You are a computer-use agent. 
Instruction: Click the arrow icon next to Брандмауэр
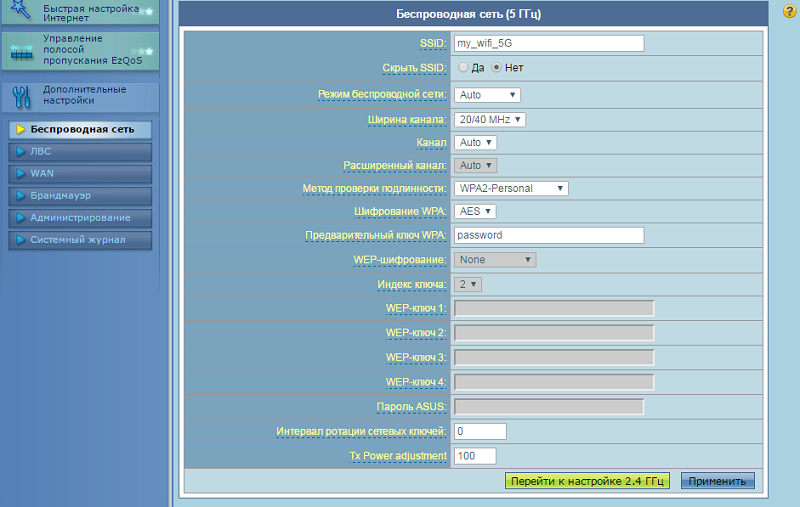pyautogui.click(x=20, y=196)
